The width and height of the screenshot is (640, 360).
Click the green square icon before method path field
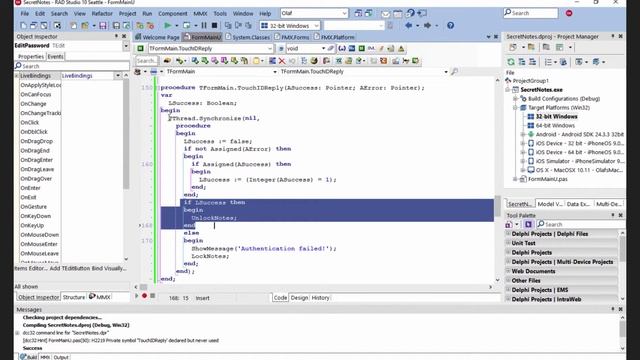click(140, 49)
